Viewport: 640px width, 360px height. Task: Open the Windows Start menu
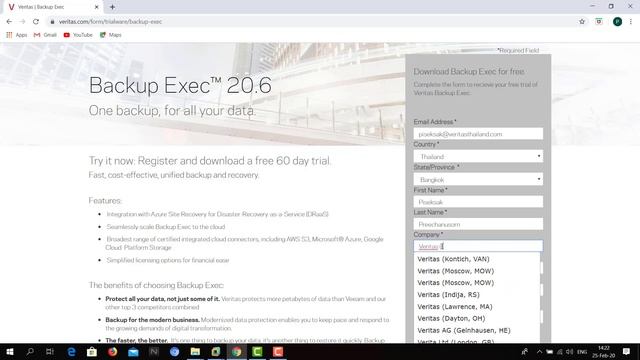[10, 351]
